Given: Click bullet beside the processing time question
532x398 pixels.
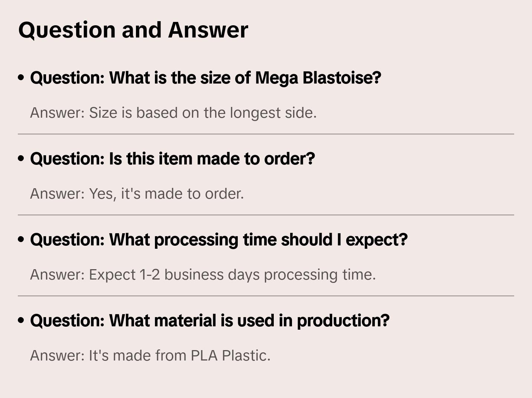Looking at the screenshot, I should coord(21,239).
